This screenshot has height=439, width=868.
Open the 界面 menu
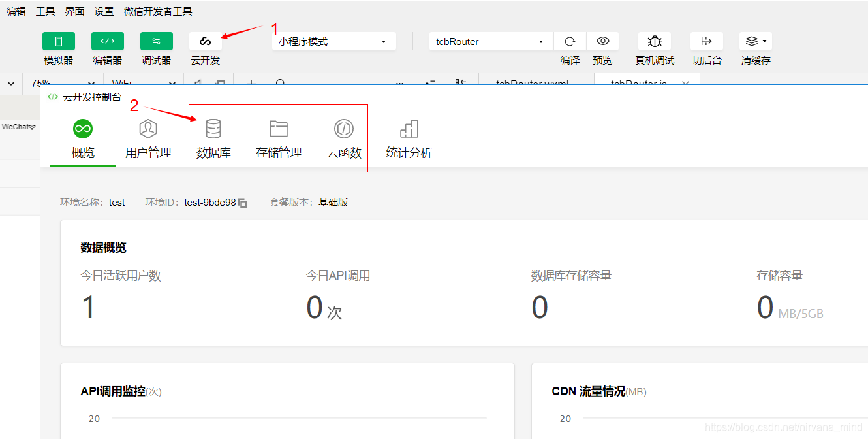pyautogui.click(x=74, y=11)
